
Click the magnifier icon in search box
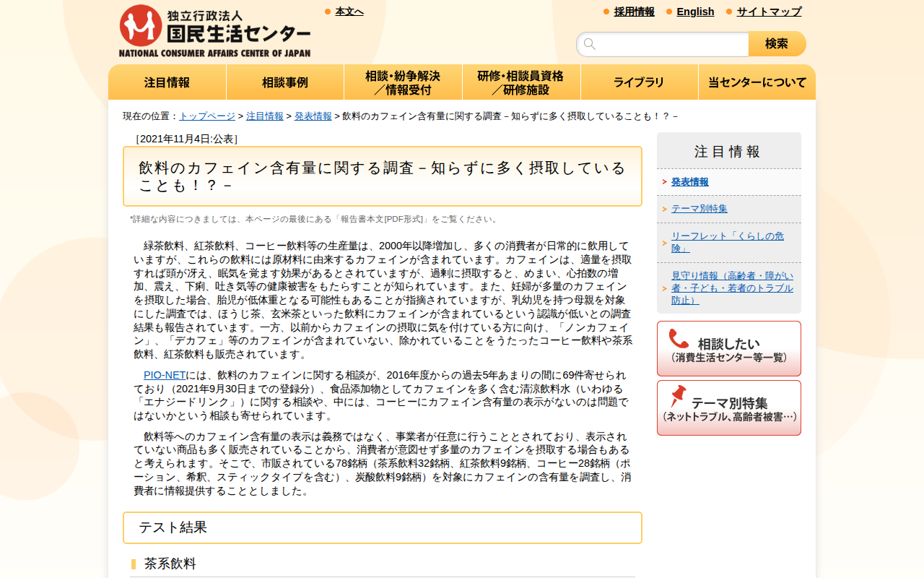pos(590,44)
